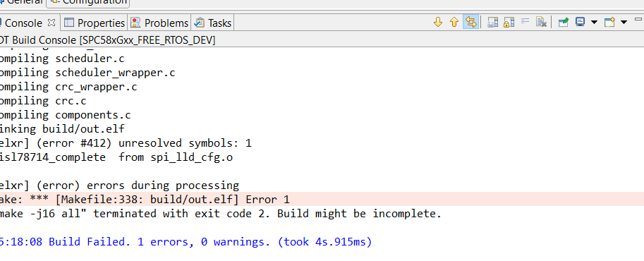Pin the console using the green pushpin
644x261 pixels.
coord(563,22)
